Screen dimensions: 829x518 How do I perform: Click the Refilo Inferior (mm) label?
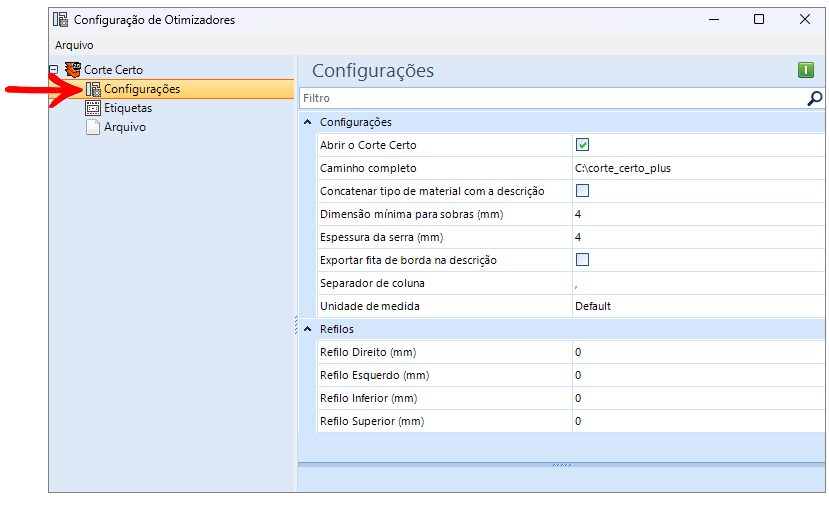[x=369, y=398]
